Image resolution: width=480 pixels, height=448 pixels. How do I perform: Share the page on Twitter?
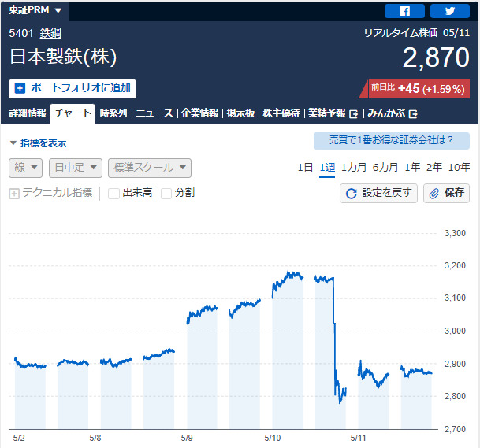(450, 11)
